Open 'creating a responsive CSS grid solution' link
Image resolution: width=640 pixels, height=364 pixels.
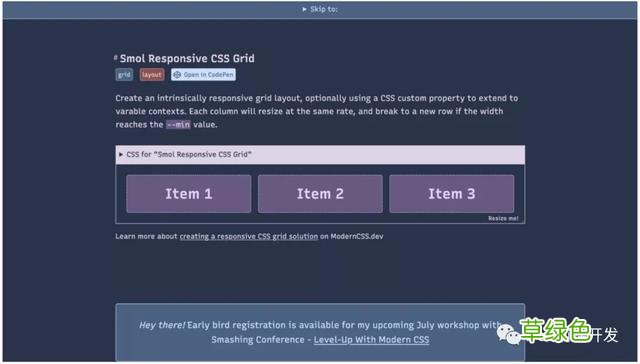(249, 236)
